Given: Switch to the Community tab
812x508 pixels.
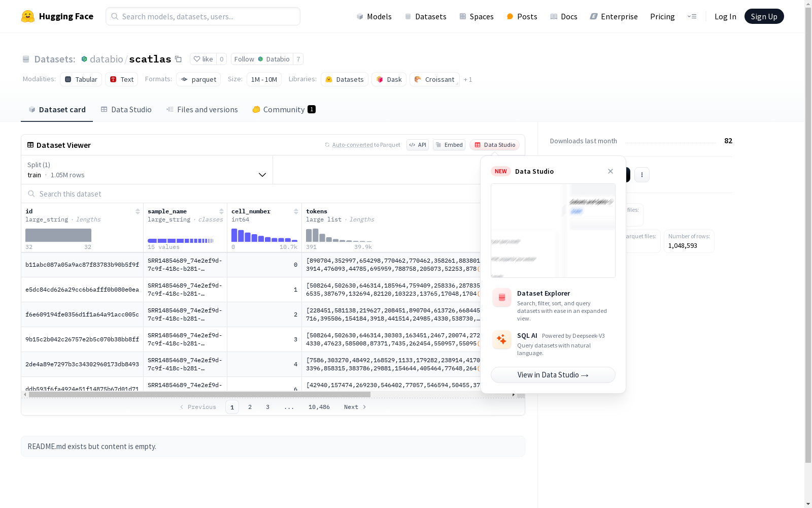Looking at the screenshot, I should (284, 109).
